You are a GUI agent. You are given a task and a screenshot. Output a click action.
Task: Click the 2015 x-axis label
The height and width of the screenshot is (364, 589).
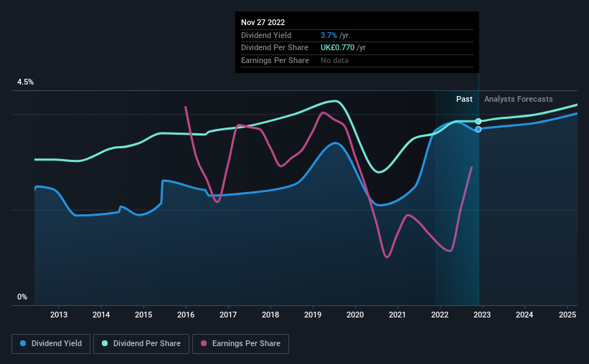click(x=143, y=315)
